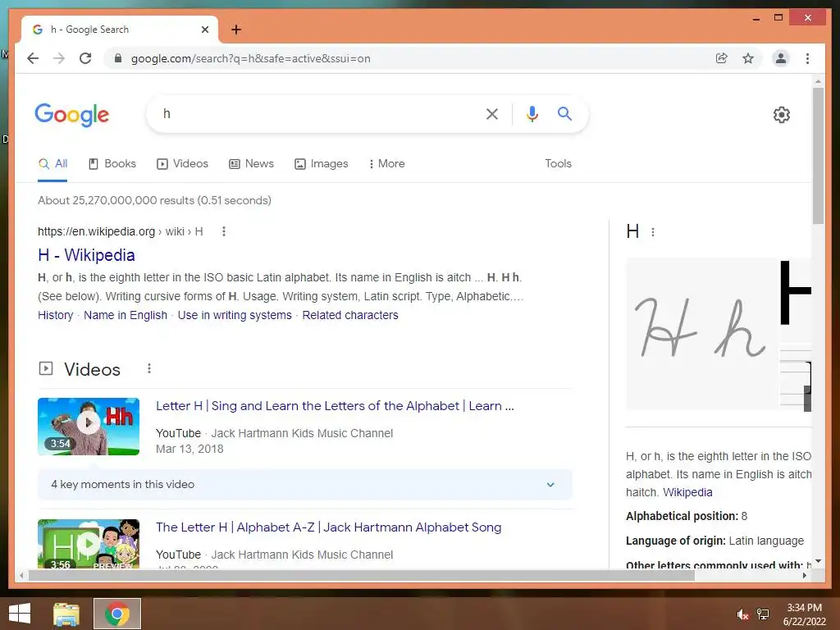Open options for Wikipedia result

click(x=224, y=231)
